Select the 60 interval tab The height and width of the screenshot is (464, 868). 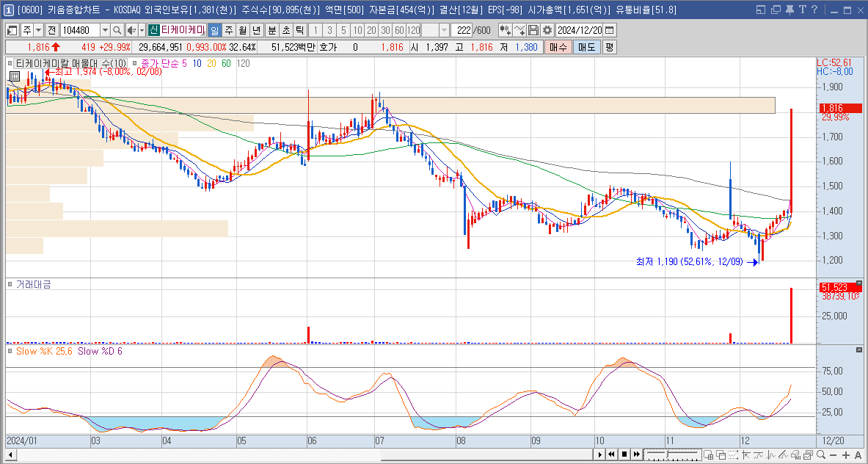399,30
